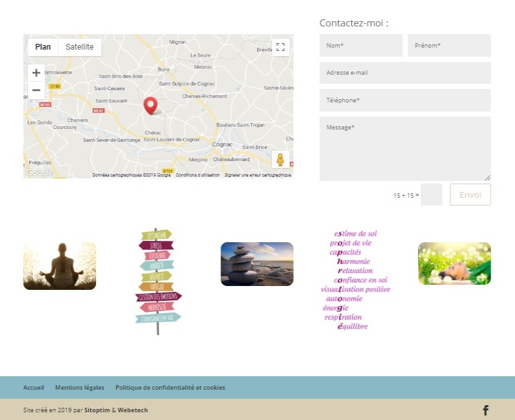The height and width of the screenshot is (420, 515).
Task: Zoom in on the map
Action: (36, 73)
